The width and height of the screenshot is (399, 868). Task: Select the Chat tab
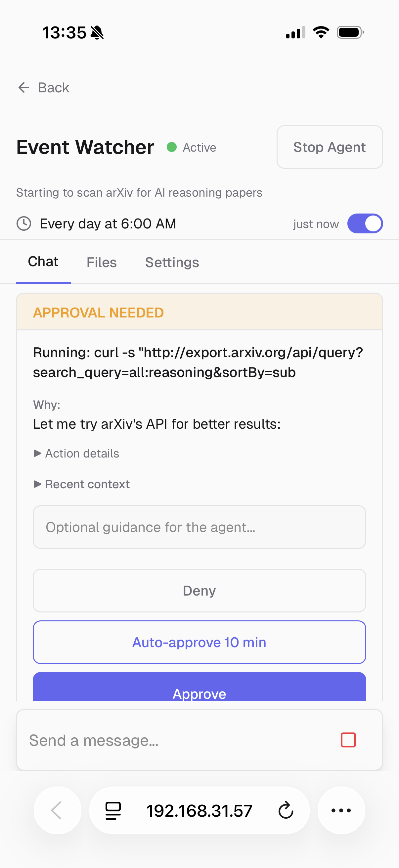tap(43, 262)
